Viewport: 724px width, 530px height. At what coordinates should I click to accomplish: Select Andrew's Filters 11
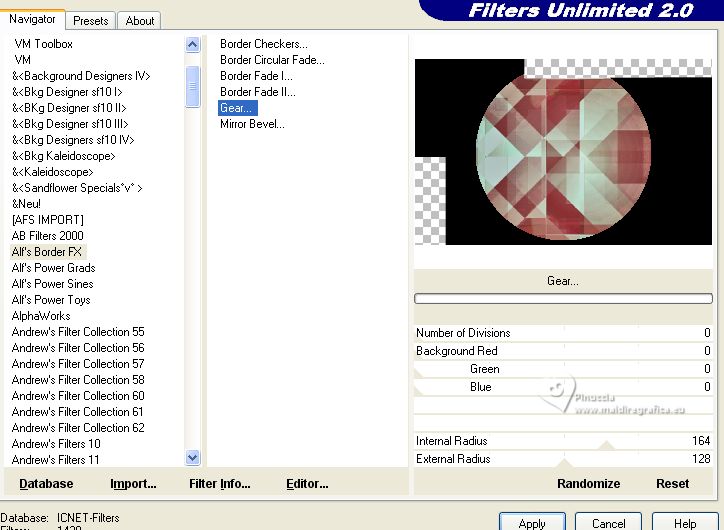55,460
